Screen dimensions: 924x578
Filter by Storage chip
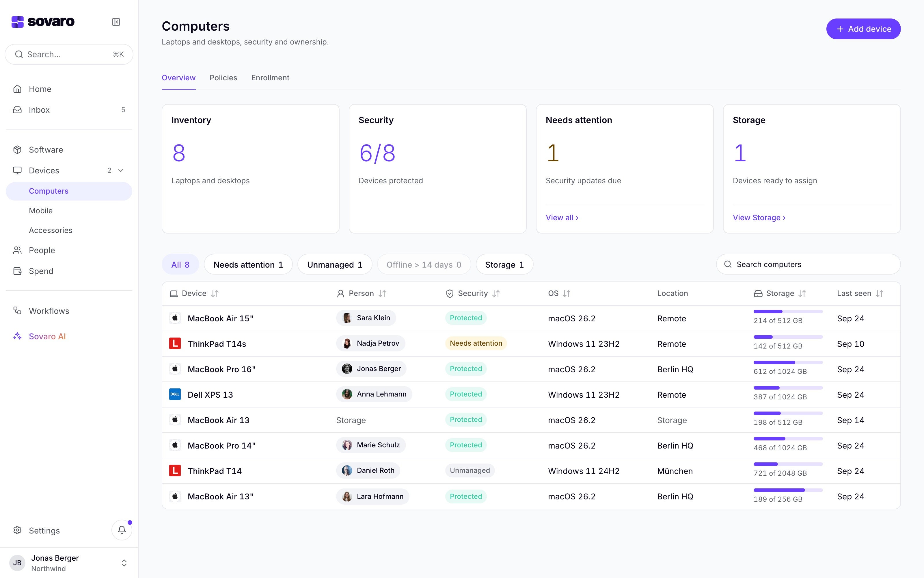[504, 264]
